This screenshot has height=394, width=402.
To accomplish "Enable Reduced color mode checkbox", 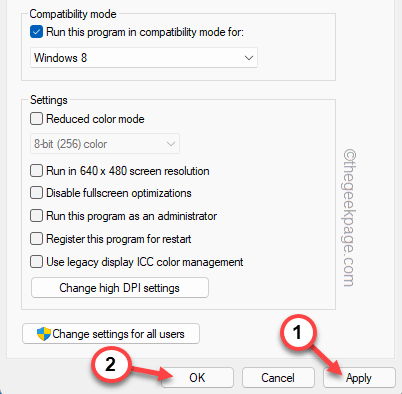I will pyautogui.click(x=36, y=119).
